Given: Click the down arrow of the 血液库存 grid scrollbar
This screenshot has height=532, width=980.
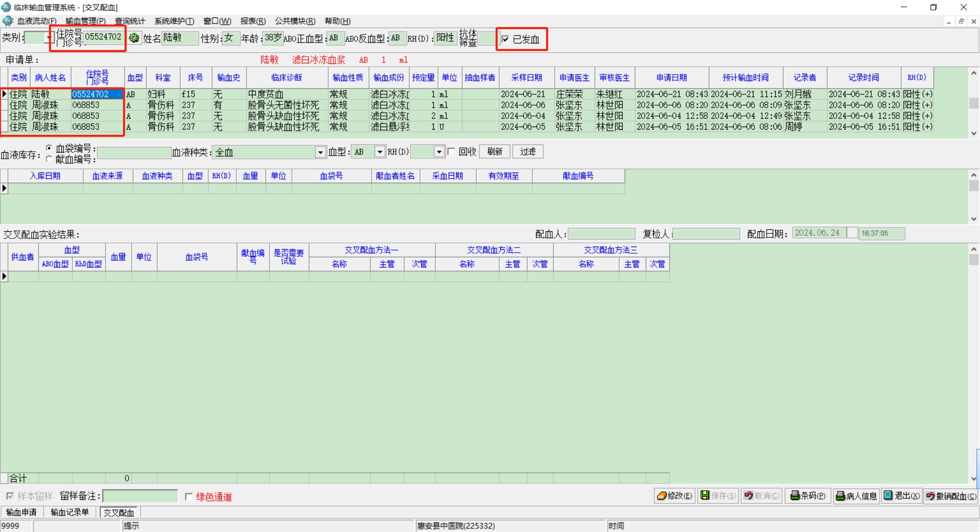Looking at the screenshot, I should click(x=974, y=219).
